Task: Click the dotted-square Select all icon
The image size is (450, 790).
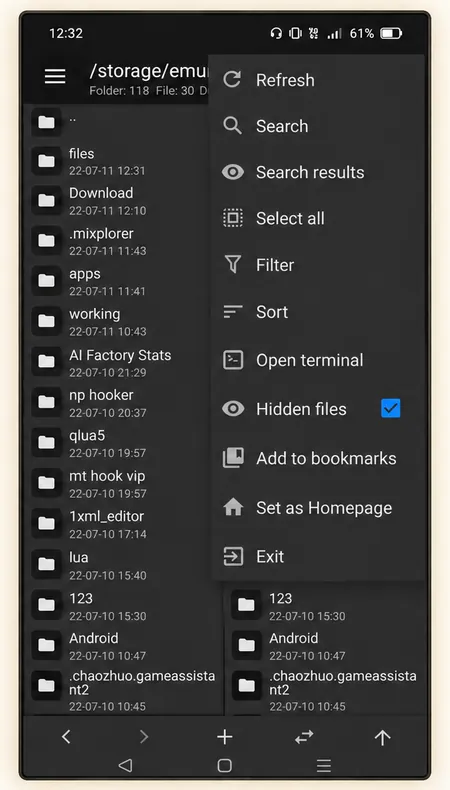Action: point(232,218)
